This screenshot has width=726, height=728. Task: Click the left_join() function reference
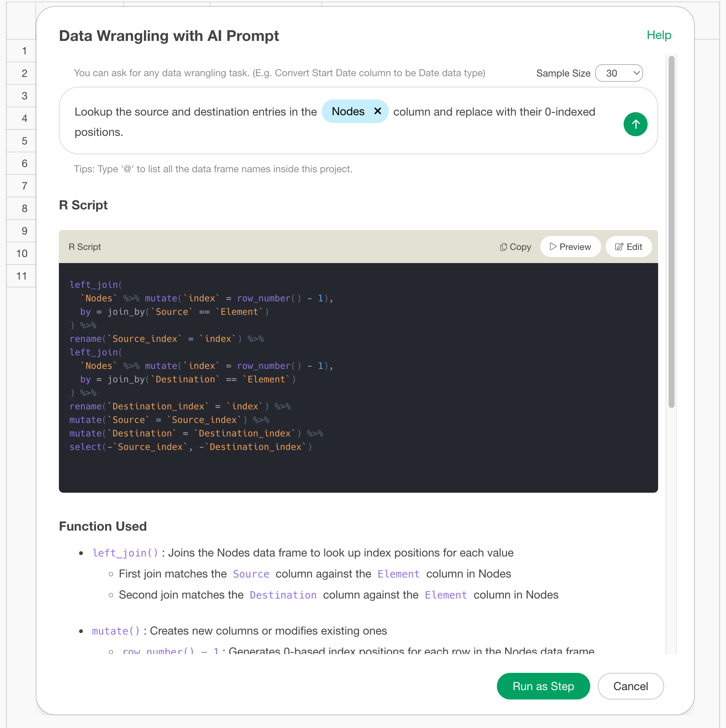[x=125, y=553]
